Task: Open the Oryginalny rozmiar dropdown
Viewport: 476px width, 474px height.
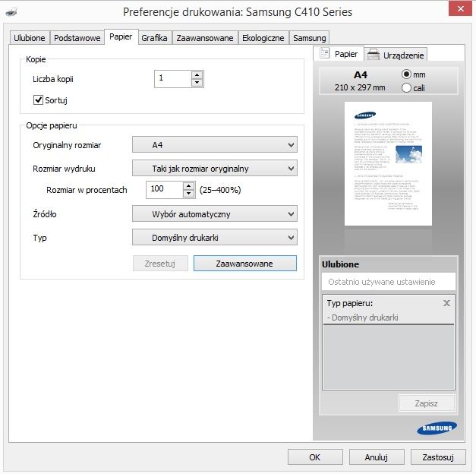Action: (x=215, y=144)
